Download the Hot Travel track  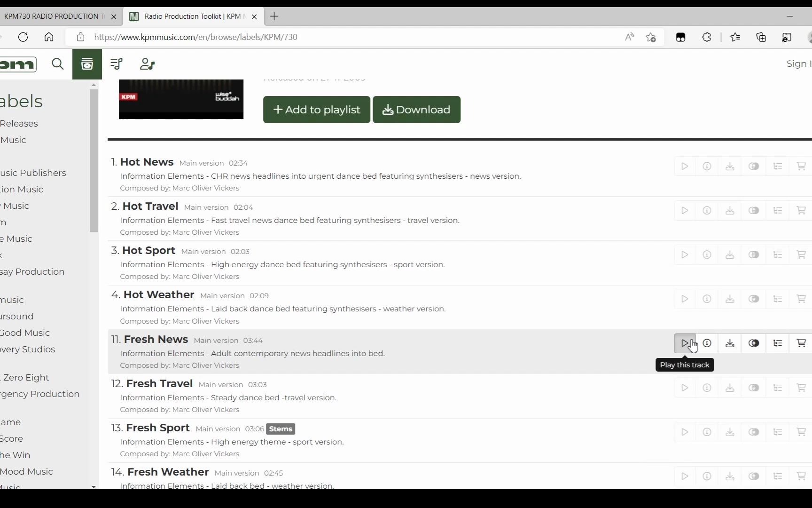(730, 210)
